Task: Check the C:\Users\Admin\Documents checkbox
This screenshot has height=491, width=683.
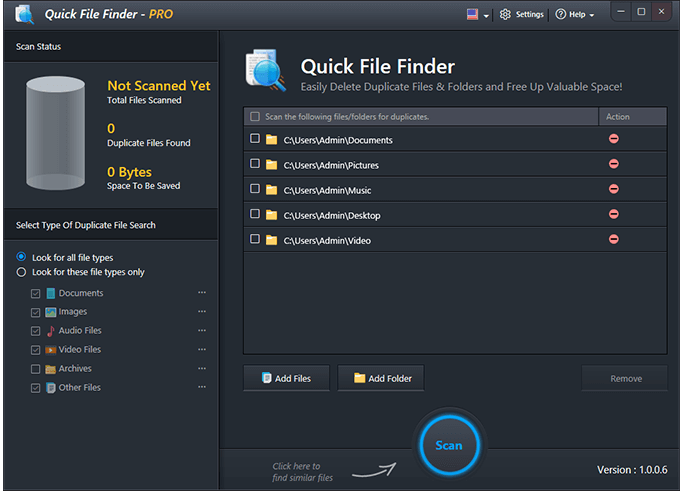Action: (255, 139)
